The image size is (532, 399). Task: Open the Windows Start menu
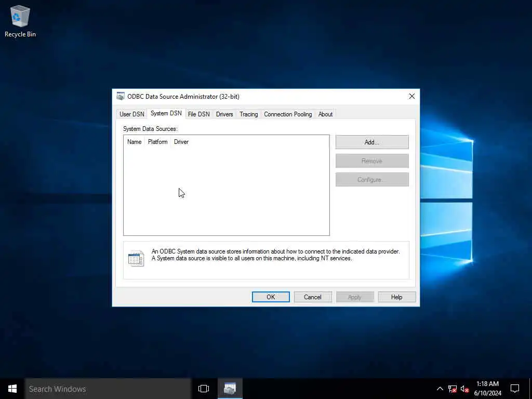(12, 389)
